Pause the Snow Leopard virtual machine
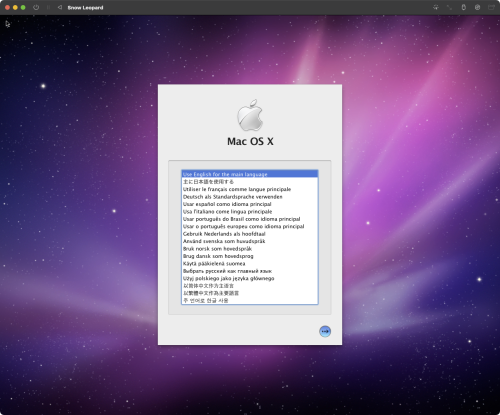 [48, 7]
